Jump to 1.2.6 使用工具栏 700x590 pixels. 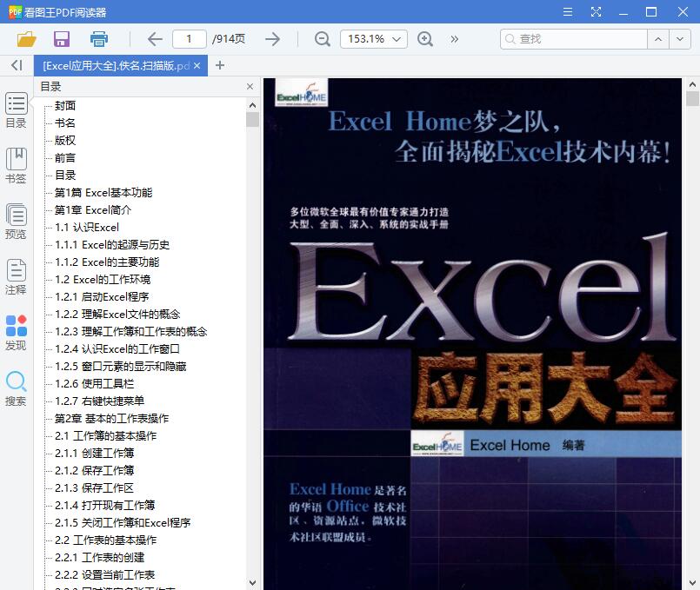click(94, 384)
